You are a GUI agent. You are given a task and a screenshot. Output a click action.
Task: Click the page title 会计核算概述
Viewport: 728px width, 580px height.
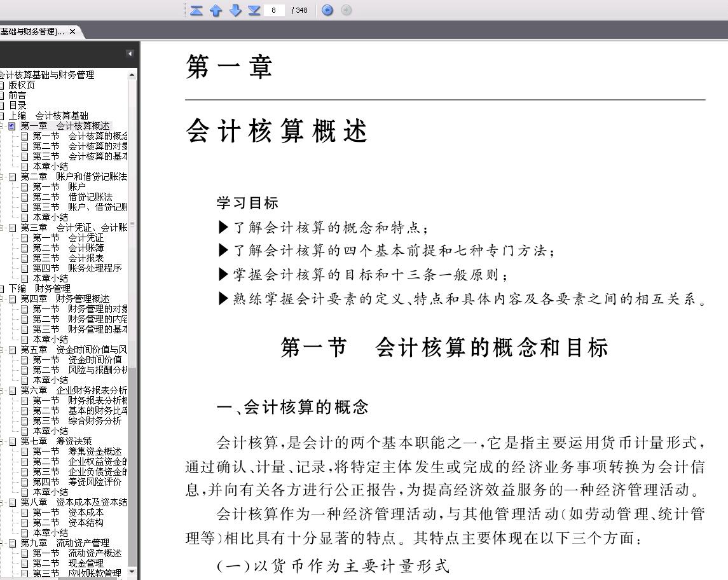(277, 130)
